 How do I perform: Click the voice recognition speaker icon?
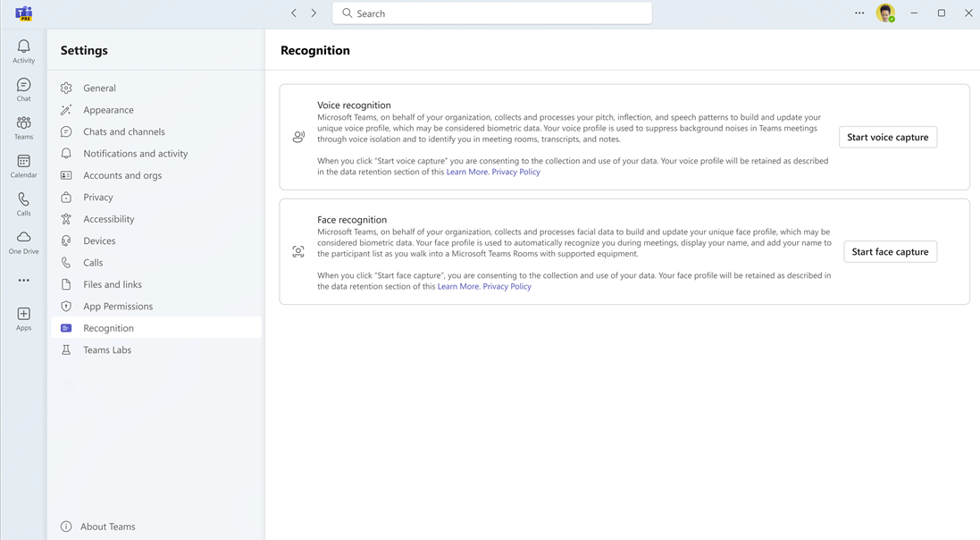click(x=298, y=137)
